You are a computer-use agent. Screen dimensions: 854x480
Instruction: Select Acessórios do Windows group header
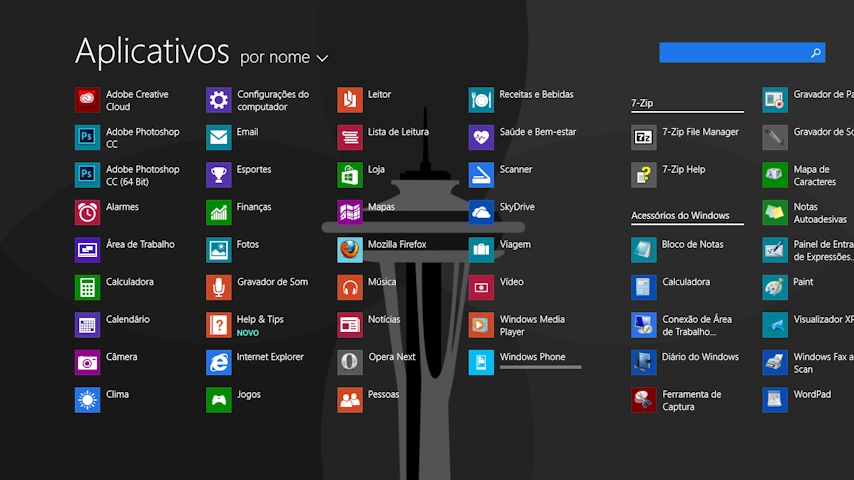click(x=680, y=215)
